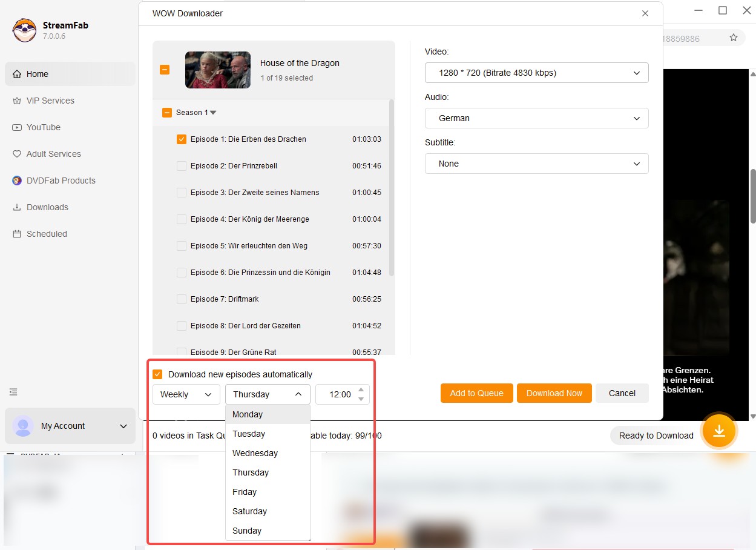
Task: Open the Downloads page
Action: [x=46, y=207]
